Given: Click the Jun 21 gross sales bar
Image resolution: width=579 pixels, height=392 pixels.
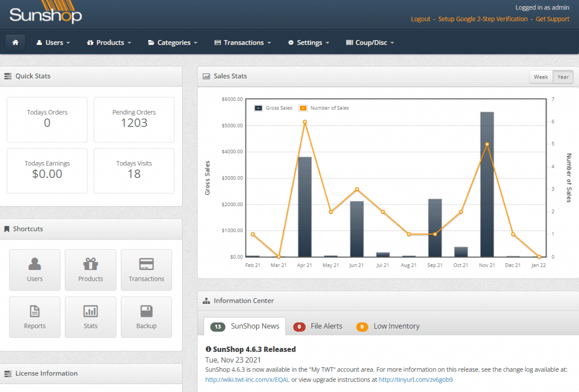Looking at the screenshot, I should 357,229.
